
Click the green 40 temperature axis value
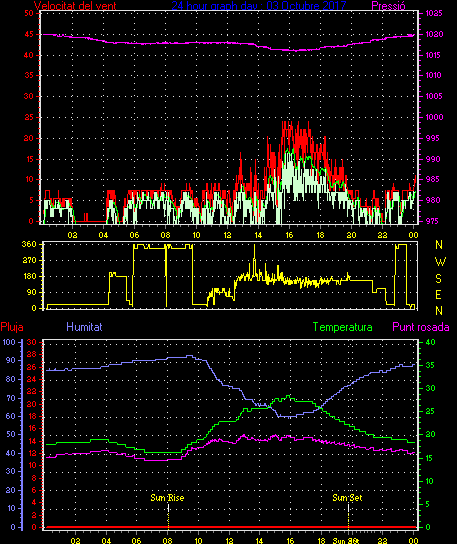430,342
